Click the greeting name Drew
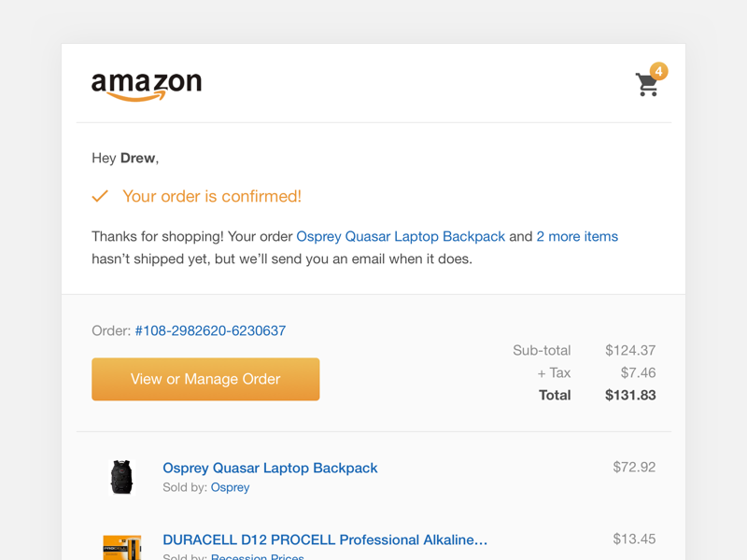Image resolution: width=747 pixels, height=560 pixels. click(136, 158)
